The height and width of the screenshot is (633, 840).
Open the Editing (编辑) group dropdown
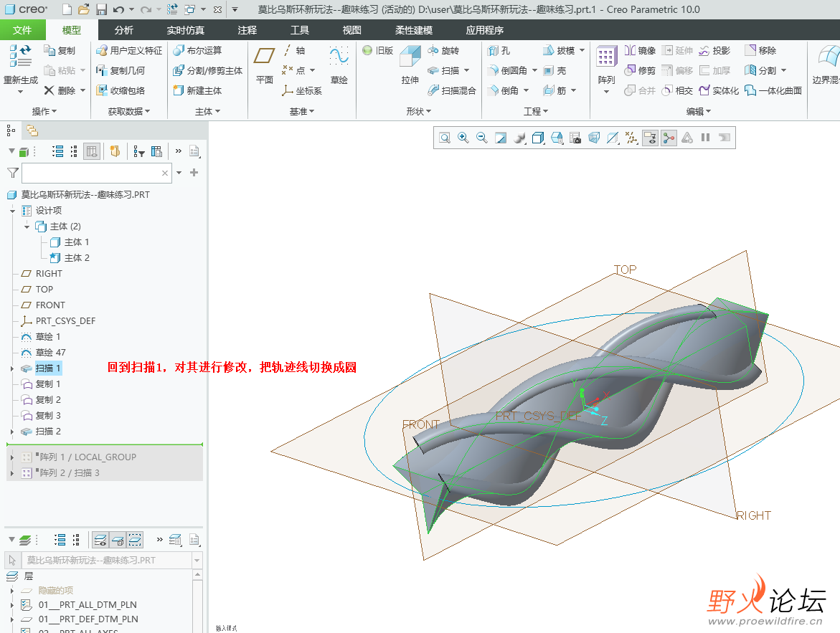tap(699, 111)
